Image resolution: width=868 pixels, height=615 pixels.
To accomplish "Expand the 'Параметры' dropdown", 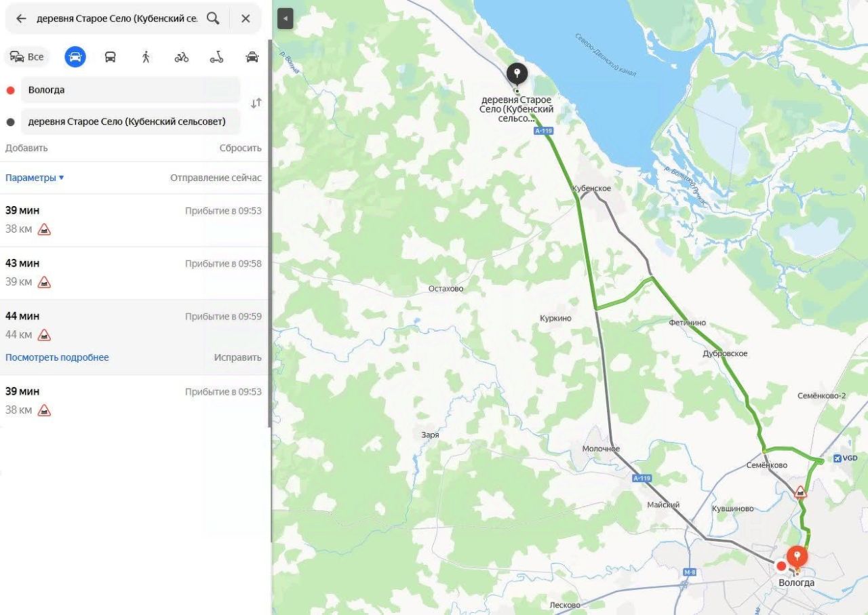I will pyautogui.click(x=35, y=178).
